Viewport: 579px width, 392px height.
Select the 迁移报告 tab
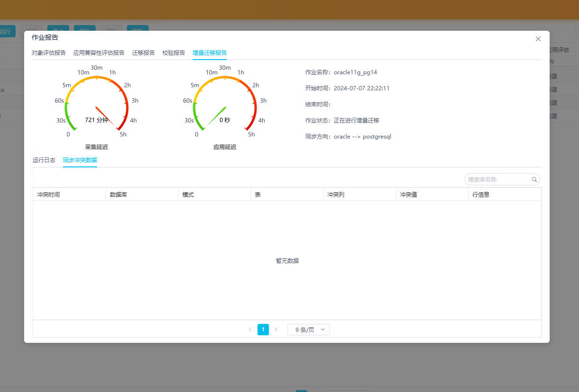click(x=143, y=53)
